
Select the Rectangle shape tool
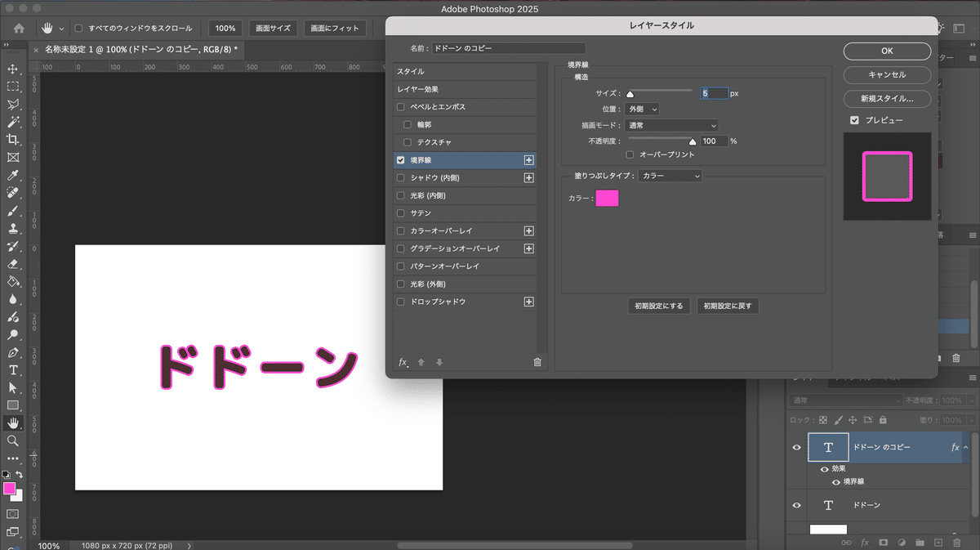[x=13, y=405]
